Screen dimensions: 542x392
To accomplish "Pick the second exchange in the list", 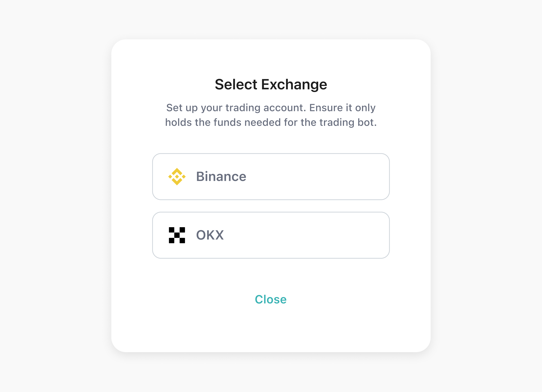I will click(271, 235).
